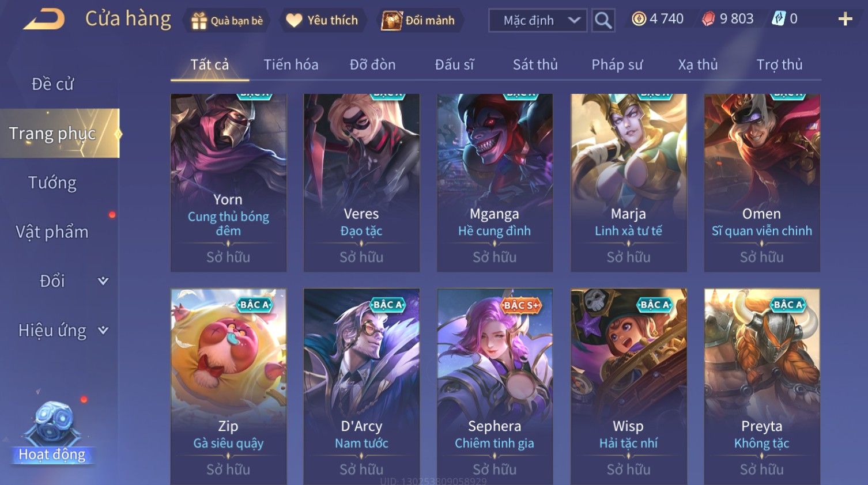Viewport: 868px width, 485px height.
Task: Go back using the return arrow icon
Action: (44, 19)
